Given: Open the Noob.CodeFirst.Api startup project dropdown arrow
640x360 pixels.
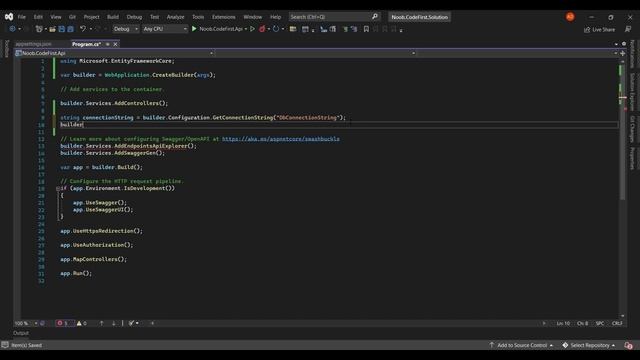Looking at the screenshot, I should [x=246, y=29].
